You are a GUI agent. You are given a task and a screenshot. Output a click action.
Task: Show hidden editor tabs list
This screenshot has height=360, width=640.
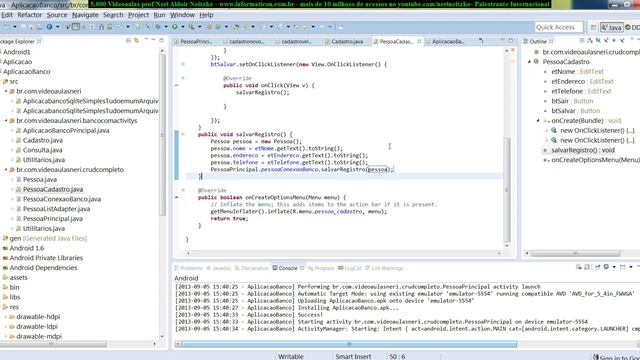click(481, 40)
